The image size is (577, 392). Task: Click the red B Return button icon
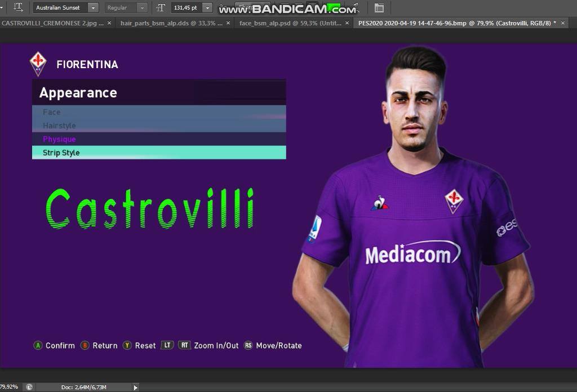(x=85, y=345)
